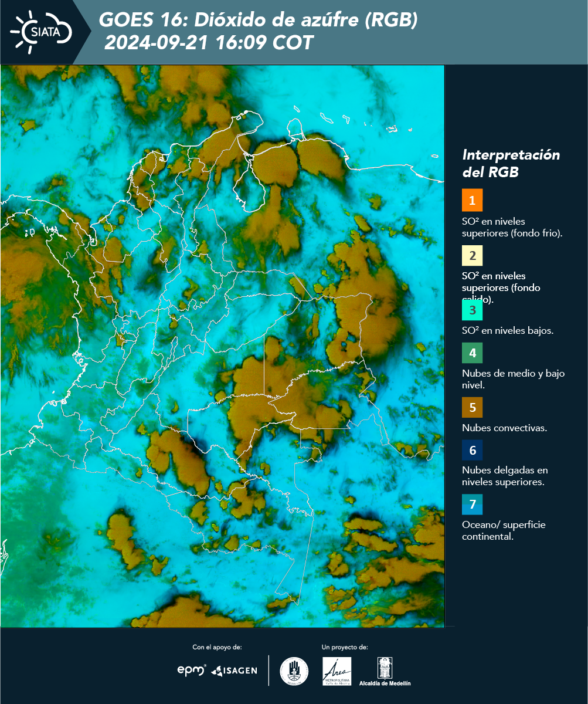Click the text 'Nubes de medio y bajo nivel.'

[x=514, y=379]
